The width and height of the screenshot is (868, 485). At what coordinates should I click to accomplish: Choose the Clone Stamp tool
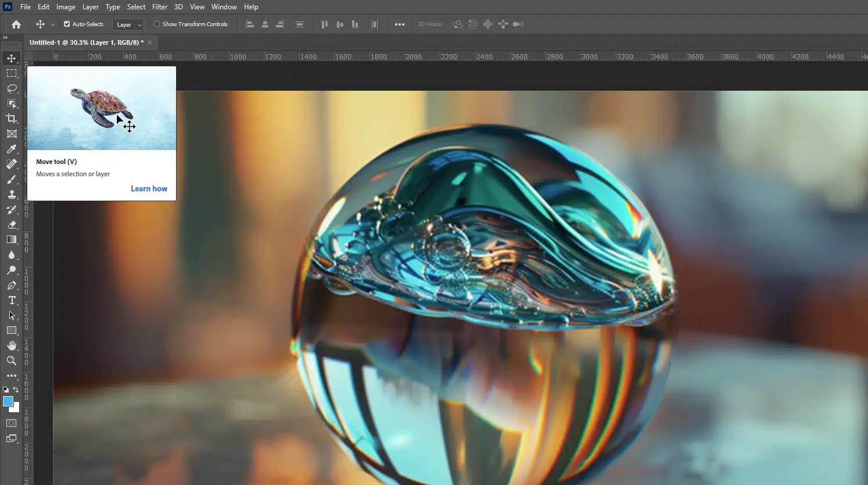[12, 194]
